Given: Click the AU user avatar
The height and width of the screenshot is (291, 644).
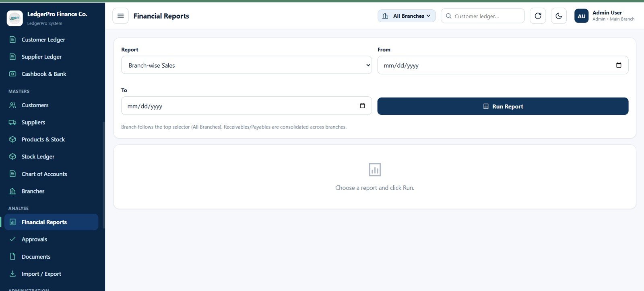Looking at the screenshot, I should click(582, 16).
